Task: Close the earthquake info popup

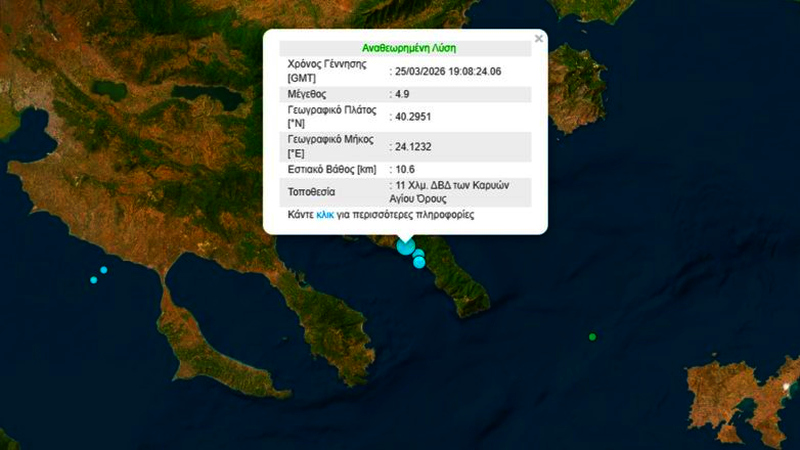Action: (x=539, y=39)
